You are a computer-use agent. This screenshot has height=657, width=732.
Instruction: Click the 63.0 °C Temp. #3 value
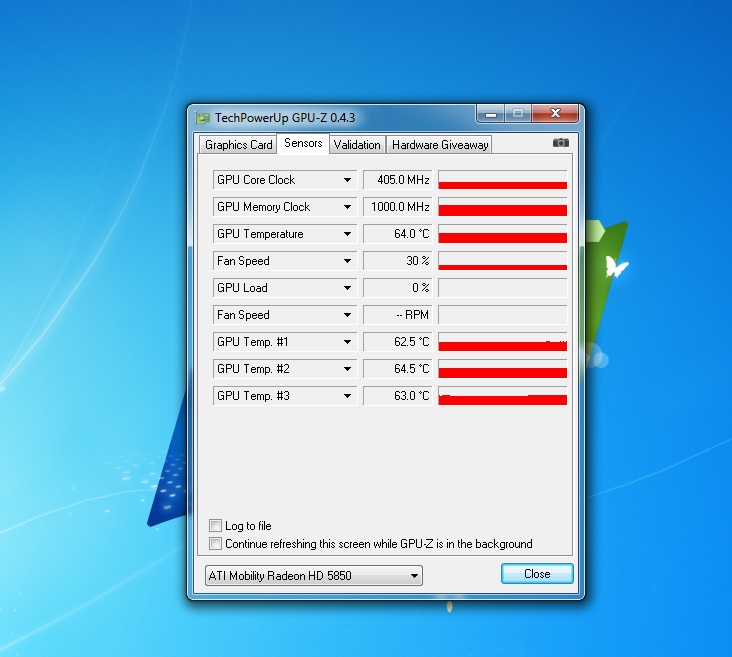pos(397,396)
